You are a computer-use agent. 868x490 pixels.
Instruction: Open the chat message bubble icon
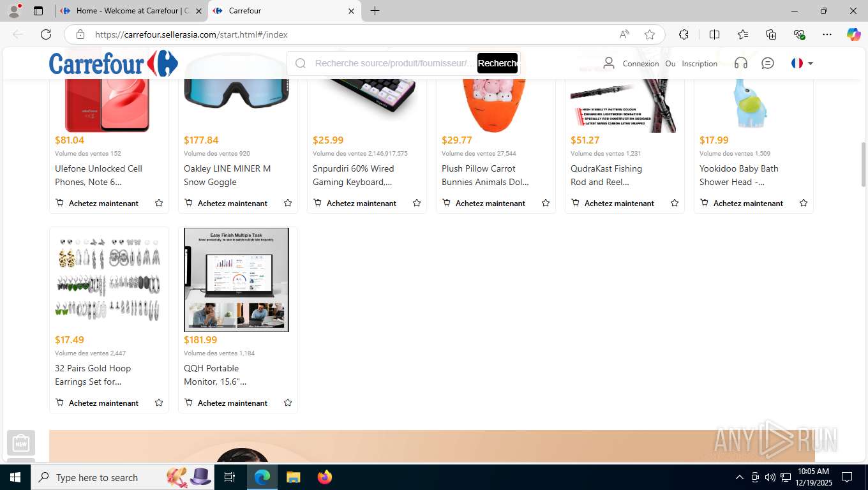(x=768, y=63)
